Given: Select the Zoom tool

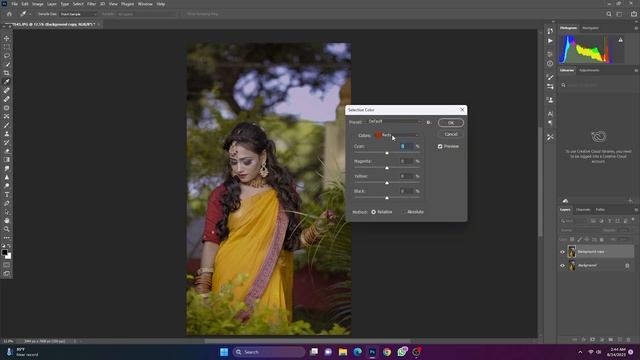Looking at the screenshot, I should click(x=7, y=229).
